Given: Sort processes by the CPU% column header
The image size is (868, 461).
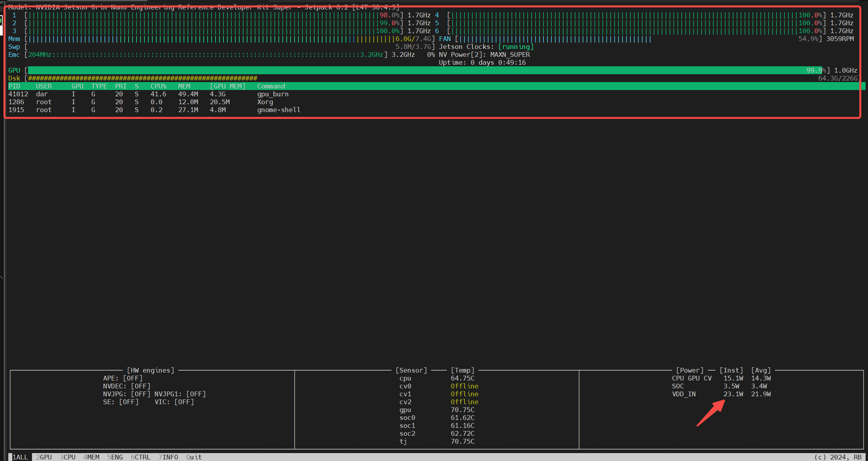Looking at the screenshot, I should pyautogui.click(x=158, y=86).
